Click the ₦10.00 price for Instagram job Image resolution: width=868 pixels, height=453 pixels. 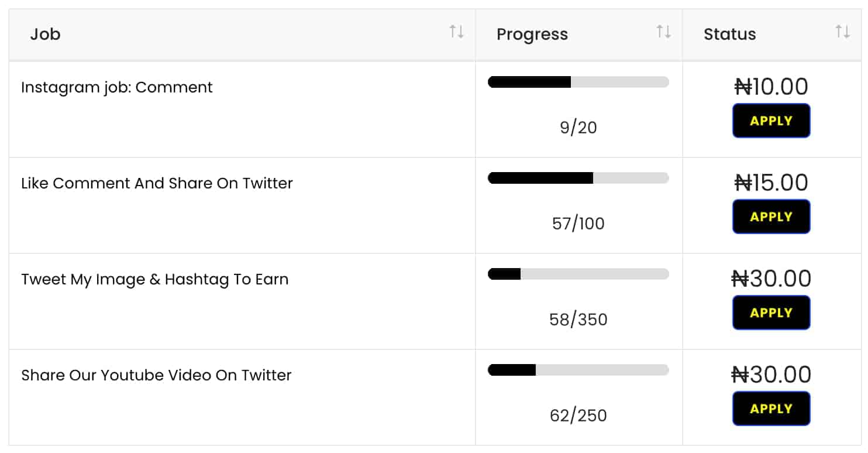coord(771,87)
